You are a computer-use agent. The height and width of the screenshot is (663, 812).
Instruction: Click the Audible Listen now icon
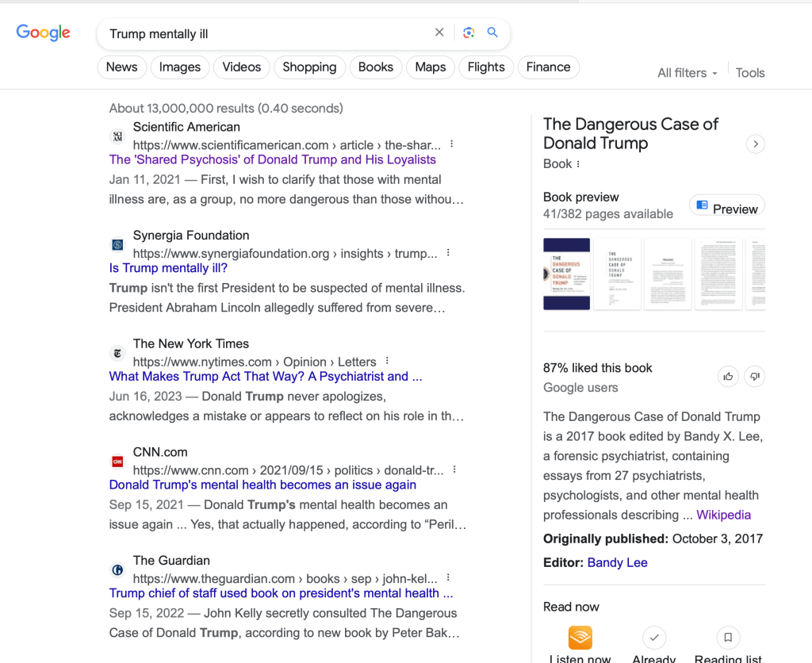(x=580, y=638)
